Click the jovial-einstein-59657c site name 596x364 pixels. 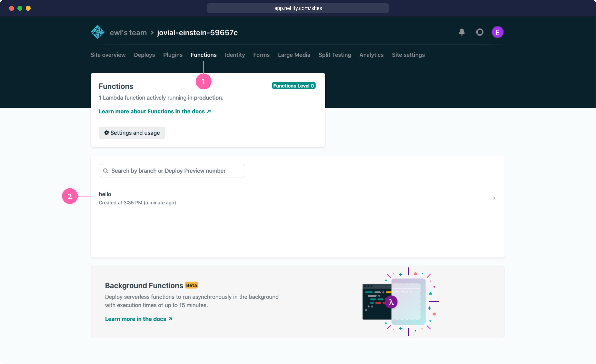coord(197,32)
